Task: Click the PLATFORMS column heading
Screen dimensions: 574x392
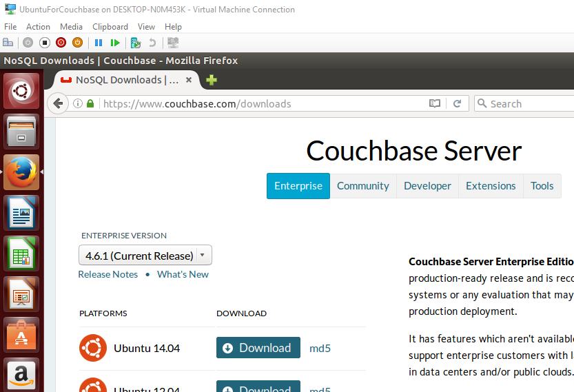Action: tap(103, 313)
